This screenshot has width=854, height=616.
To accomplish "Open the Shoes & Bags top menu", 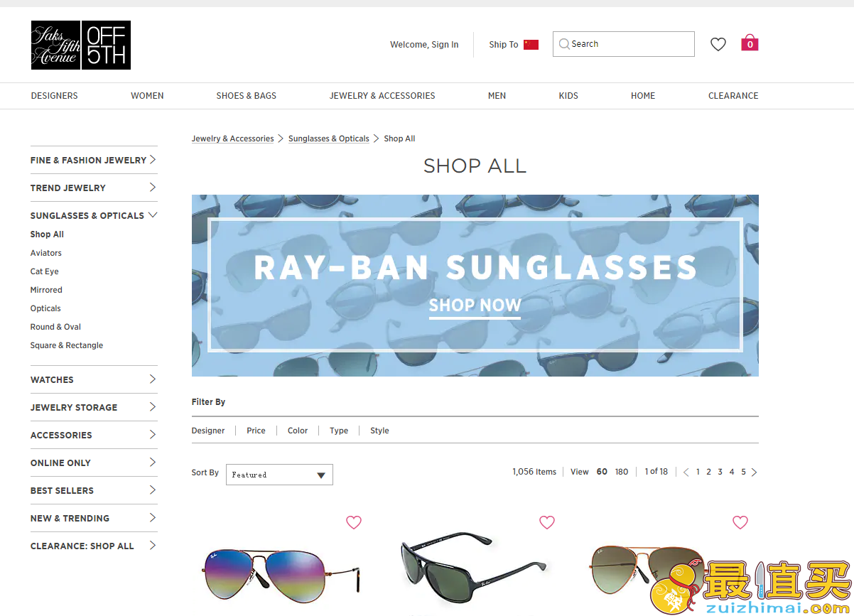I will 247,96.
